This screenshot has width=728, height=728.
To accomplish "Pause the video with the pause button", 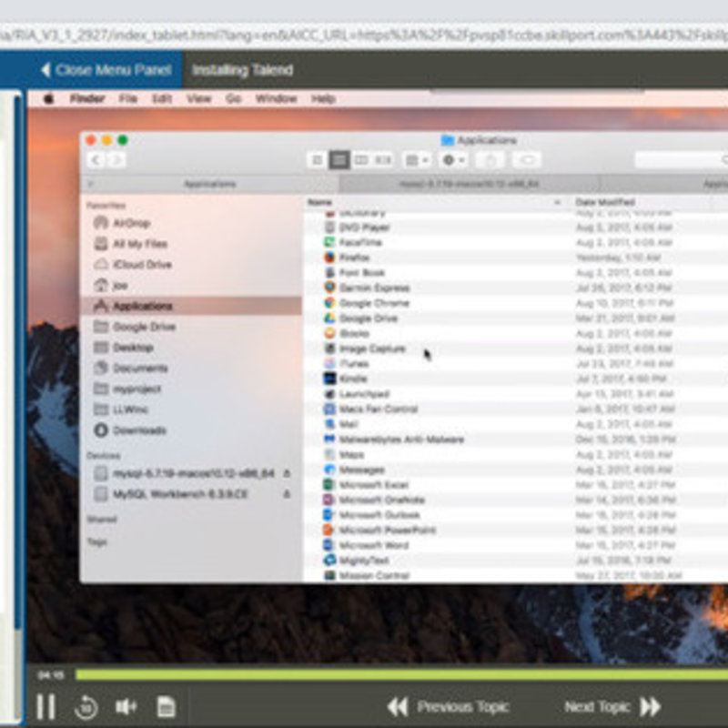I will tap(46, 707).
